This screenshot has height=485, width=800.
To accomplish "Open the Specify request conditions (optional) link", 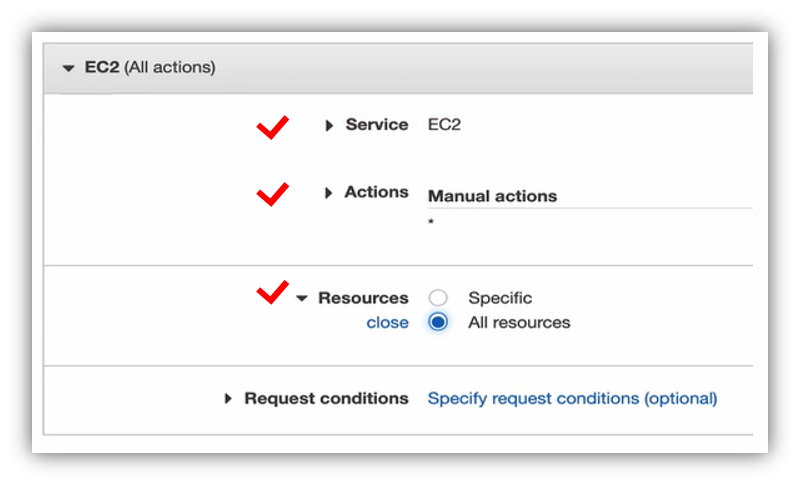I will pos(572,398).
